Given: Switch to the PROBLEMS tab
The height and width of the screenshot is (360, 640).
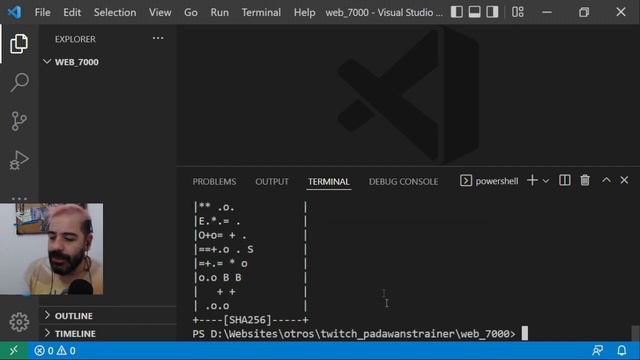Looking at the screenshot, I should [214, 181].
